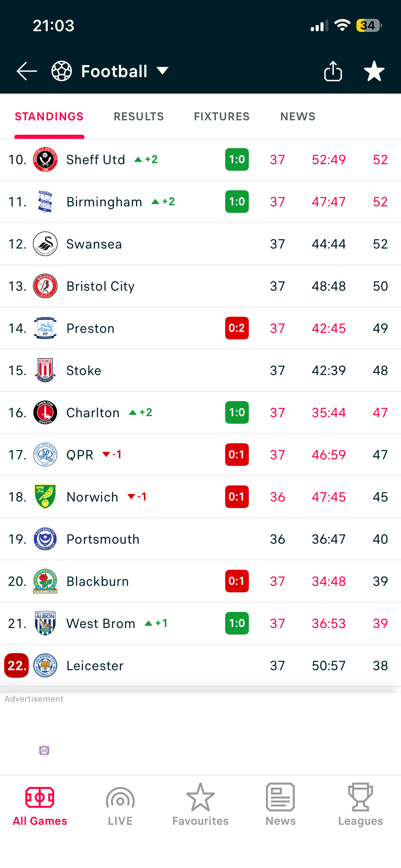The height and width of the screenshot is (868, 401).
Task: Switch to the Fixtures tab
Action: click(x=222, y=117)
